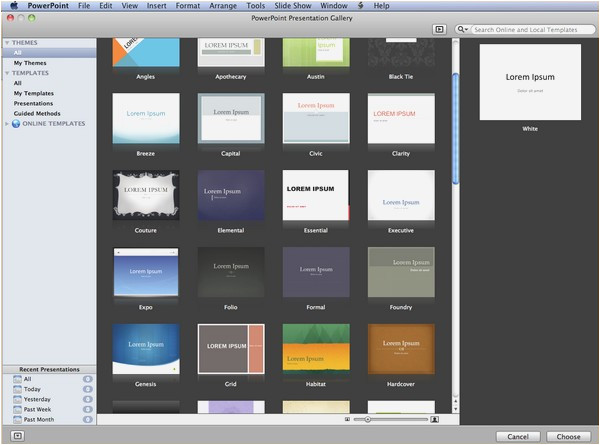Open the View menu
This screenshot has height=445, width=600.
(x=130, y=5)
